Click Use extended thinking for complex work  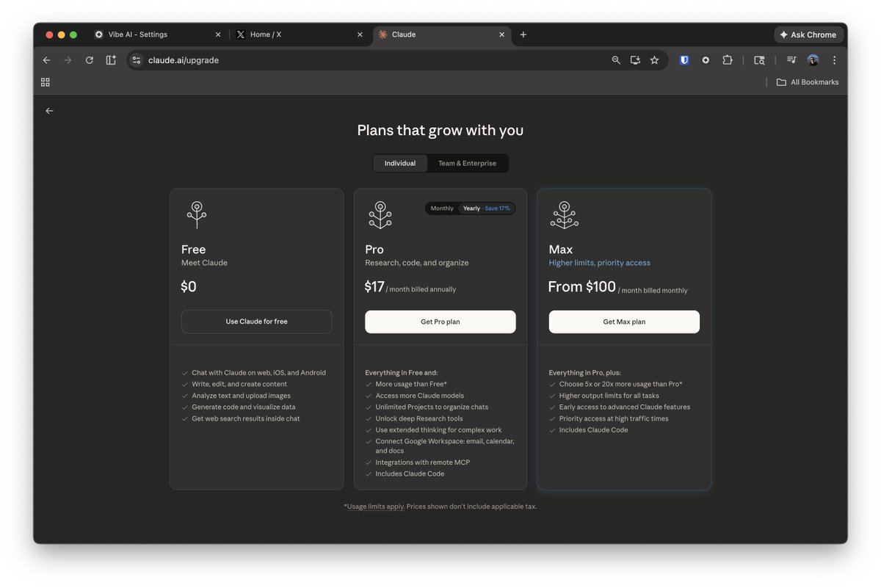(438, 430)
